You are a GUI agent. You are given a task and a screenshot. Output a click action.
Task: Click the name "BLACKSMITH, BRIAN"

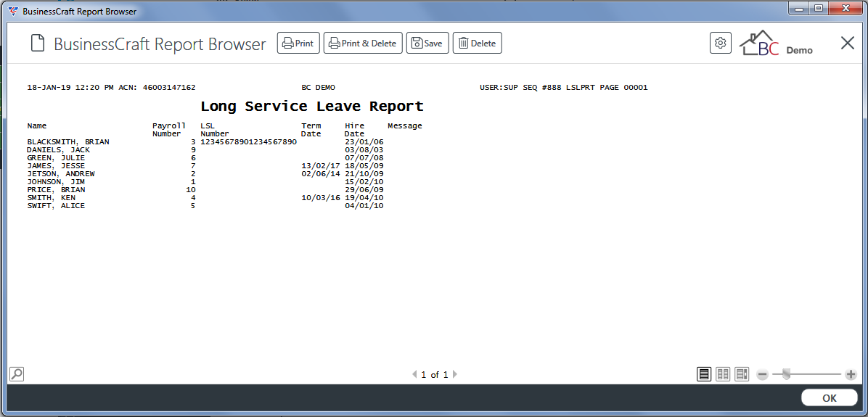68,142
